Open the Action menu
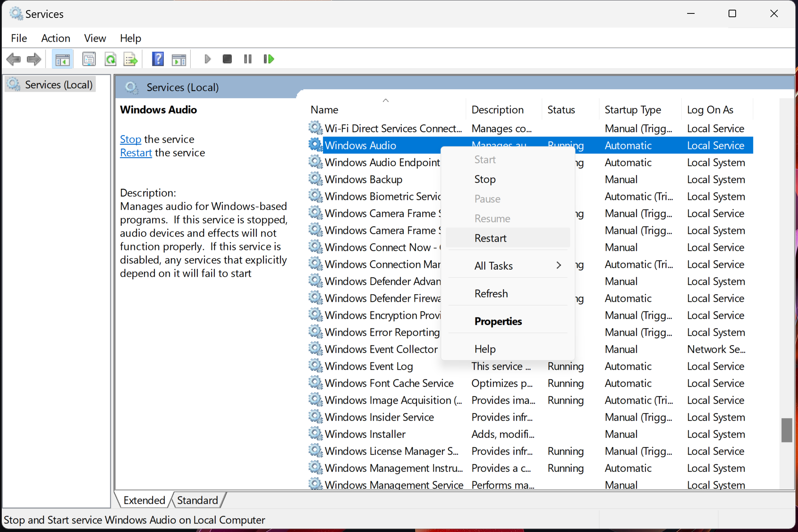 pyautogui.click(x=56, y=38)
